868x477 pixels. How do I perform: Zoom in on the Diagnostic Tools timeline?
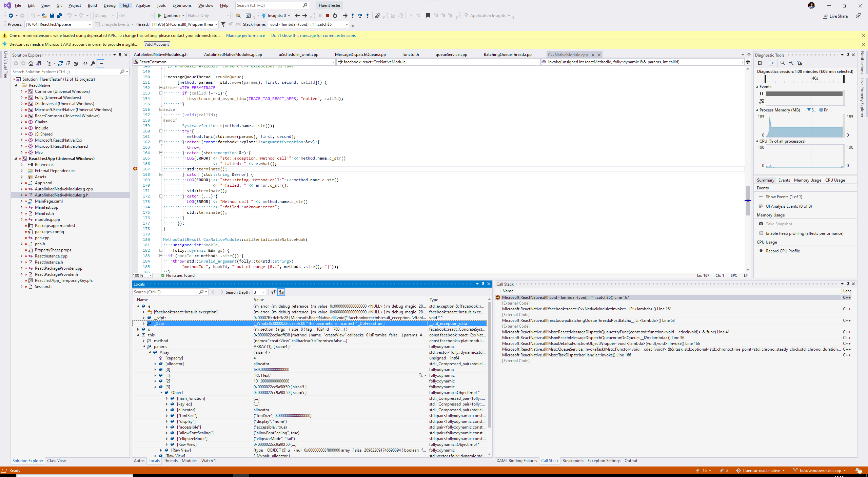782,63
